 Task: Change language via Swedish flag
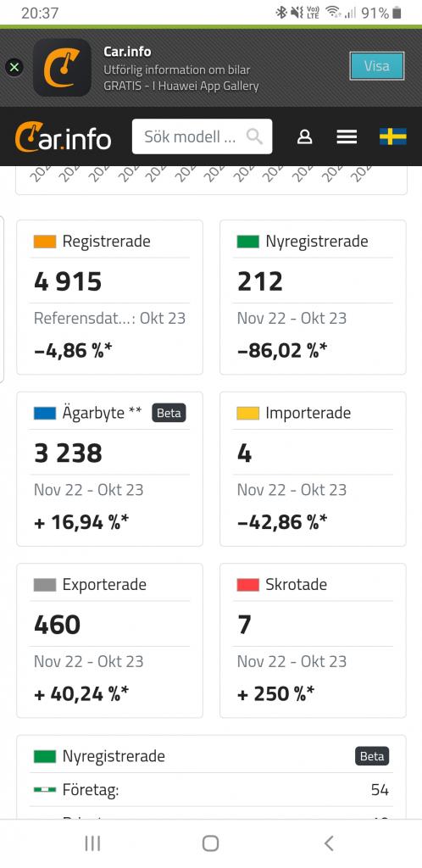[x=393, y=136]
